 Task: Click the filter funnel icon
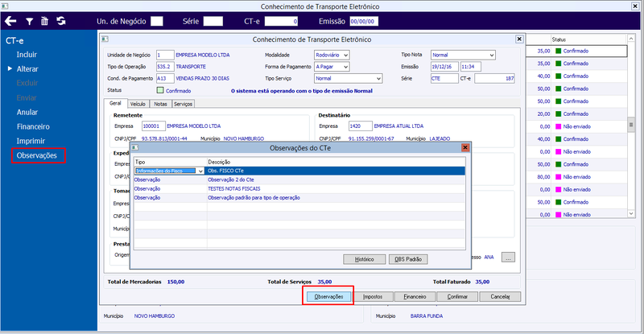[x=30, y=22]
